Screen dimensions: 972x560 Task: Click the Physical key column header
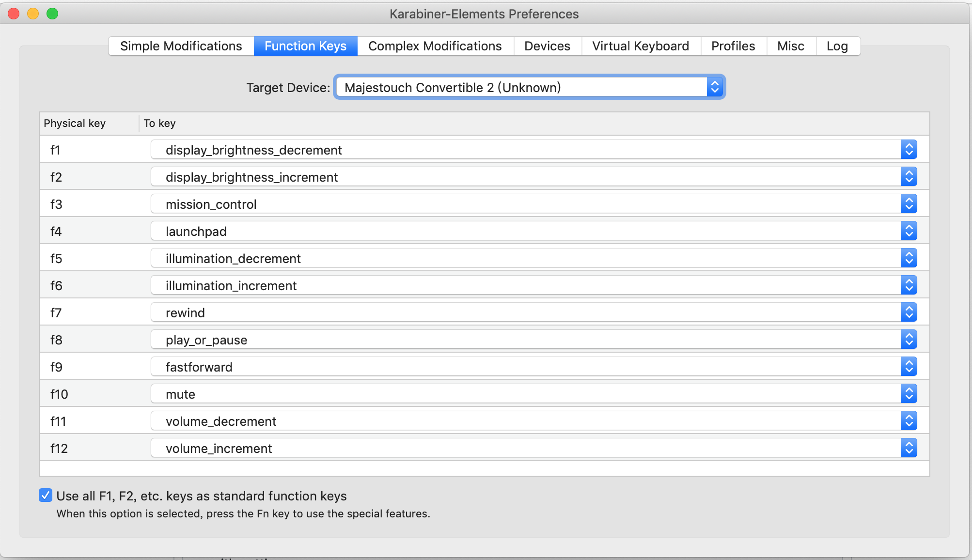click(75, 123)
